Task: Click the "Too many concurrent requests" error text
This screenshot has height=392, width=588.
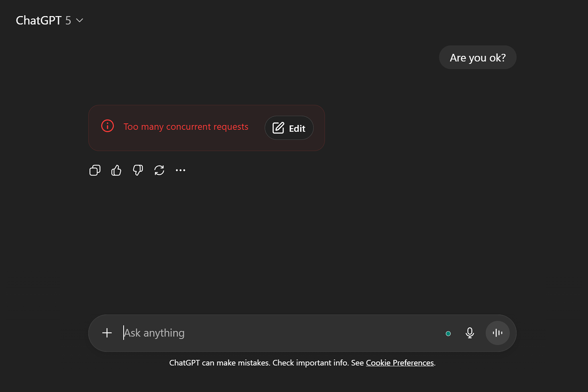Action: (186, 127)
